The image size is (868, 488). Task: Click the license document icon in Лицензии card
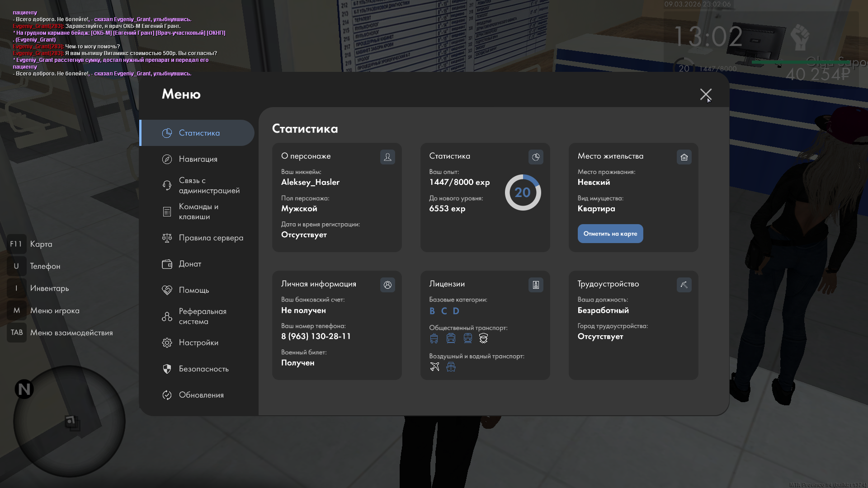pos(536,285)
